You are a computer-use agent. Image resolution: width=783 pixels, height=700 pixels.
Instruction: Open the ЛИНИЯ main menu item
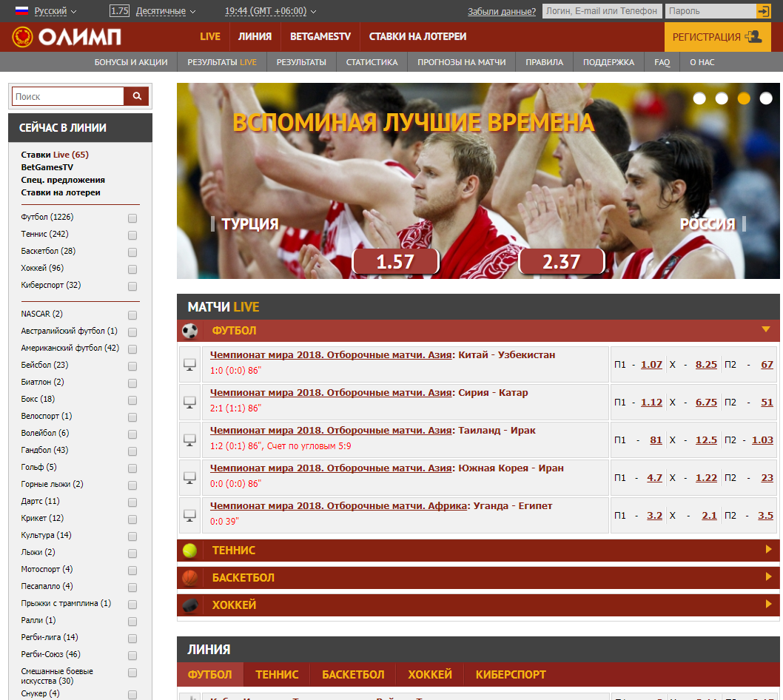[x=255, y=36]
